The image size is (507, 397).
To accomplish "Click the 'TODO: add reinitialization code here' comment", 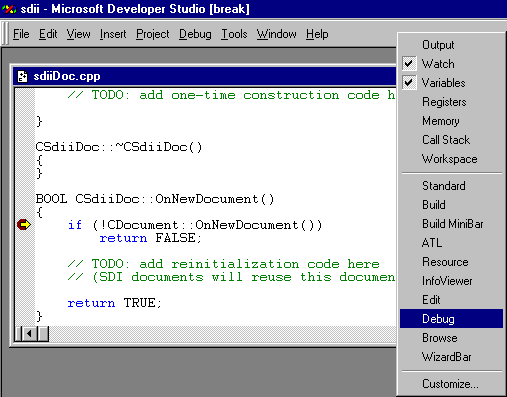I will tap(224, 264).
